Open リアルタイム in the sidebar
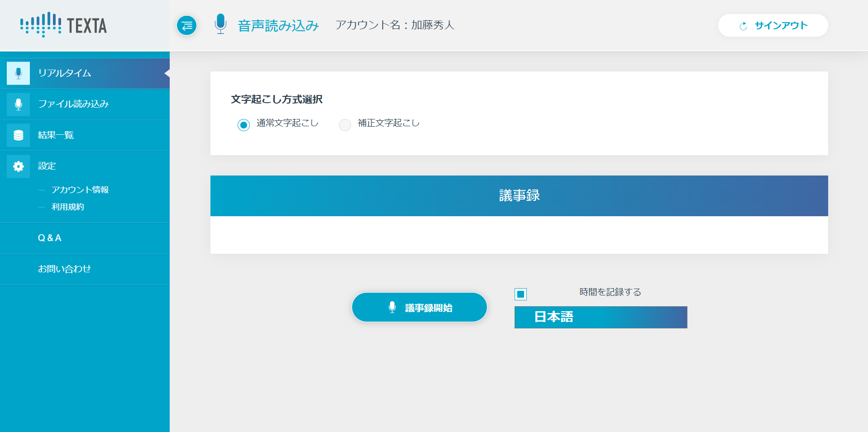868x432 pixels. 85,73
